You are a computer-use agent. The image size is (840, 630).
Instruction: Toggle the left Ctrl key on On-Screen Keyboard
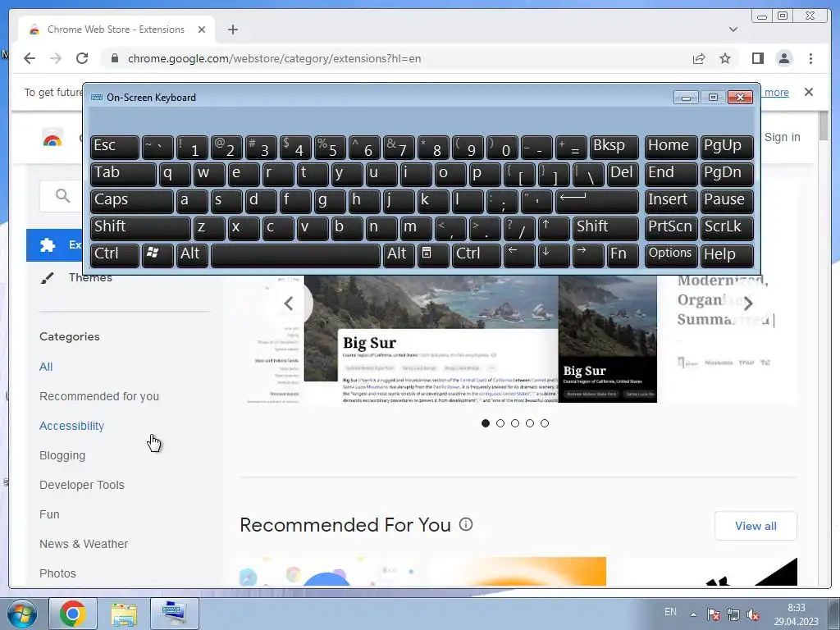click(114, 254)
